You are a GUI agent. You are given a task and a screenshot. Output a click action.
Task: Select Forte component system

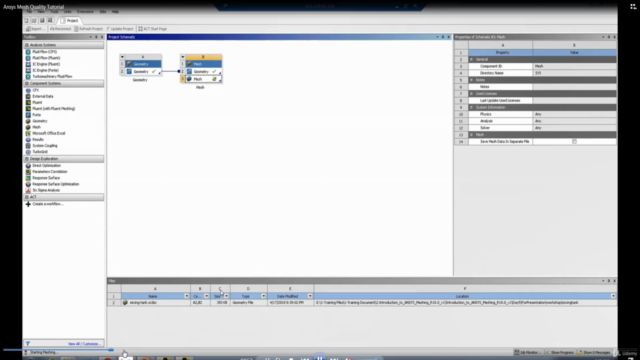point(36,115)
